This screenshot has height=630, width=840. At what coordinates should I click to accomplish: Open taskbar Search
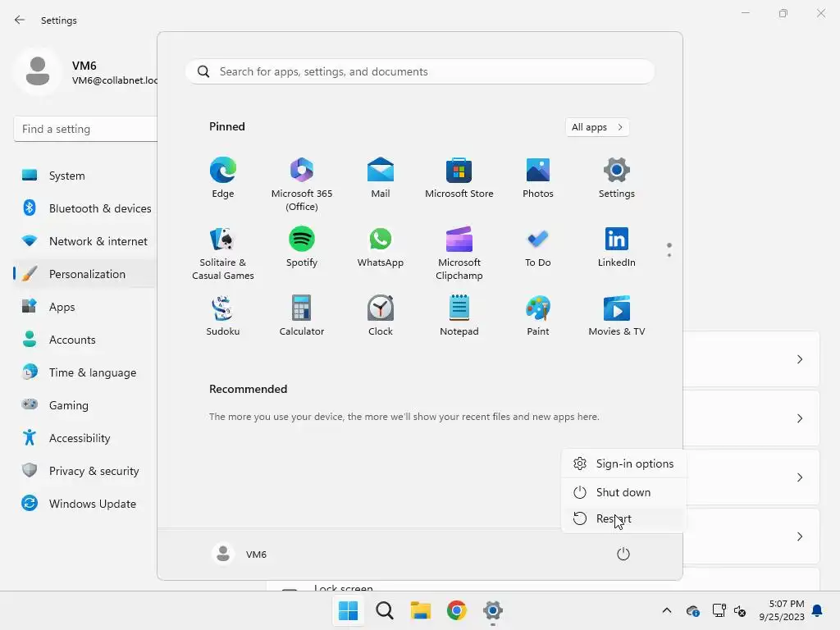[x=385, y=610]
